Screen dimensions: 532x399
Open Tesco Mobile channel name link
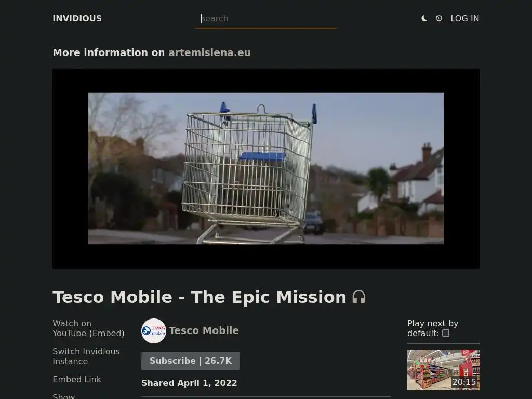(x=204, y=330)
